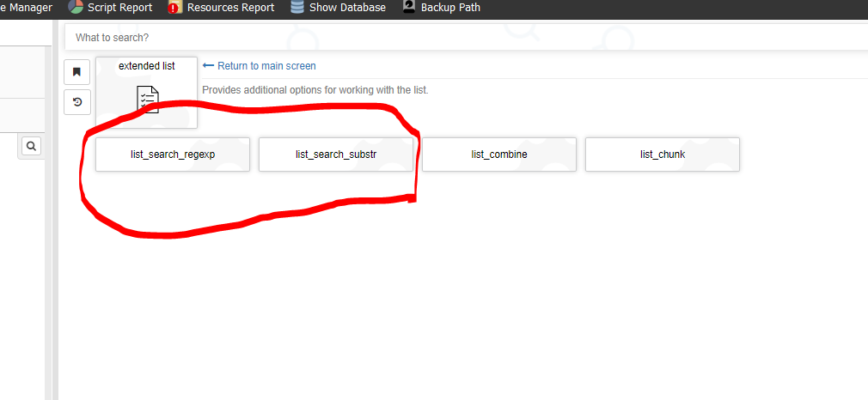Image resolution: width=868 pixels, height=400 pixels.
Task: Select the list_search_regexp action
Action: [173, 155]
